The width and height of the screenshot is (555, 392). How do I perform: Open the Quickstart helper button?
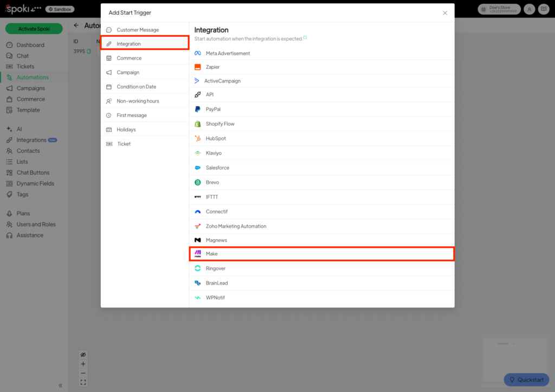(526, 380)
